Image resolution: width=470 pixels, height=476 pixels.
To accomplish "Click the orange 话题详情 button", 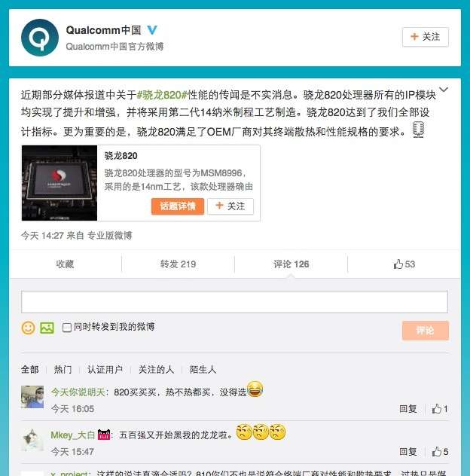I will pos(178,206).
